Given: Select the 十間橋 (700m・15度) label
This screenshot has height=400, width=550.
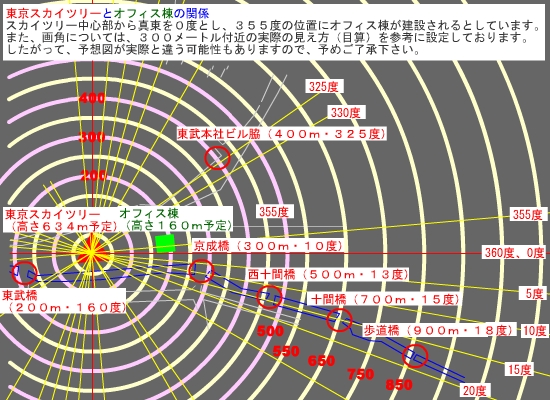Looking at the screenshot, I should tap(385, 299).
